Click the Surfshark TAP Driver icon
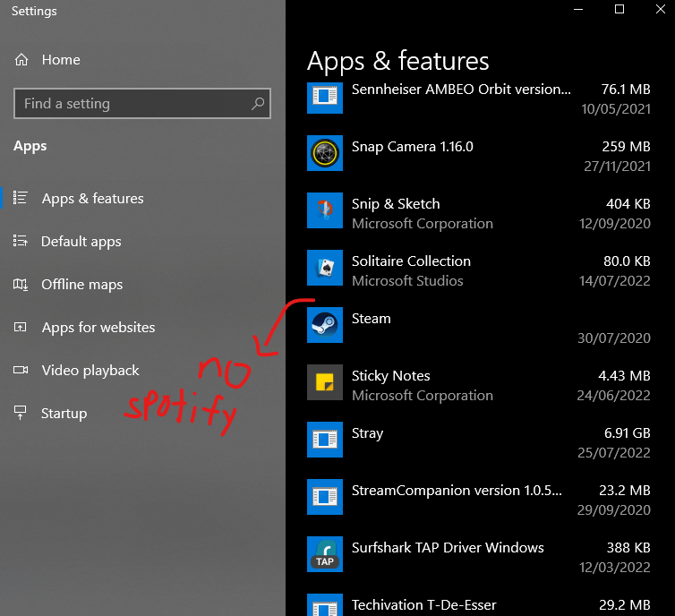This screenshot has height=616, width=675. pyautogui.click(x=325, y=554)
